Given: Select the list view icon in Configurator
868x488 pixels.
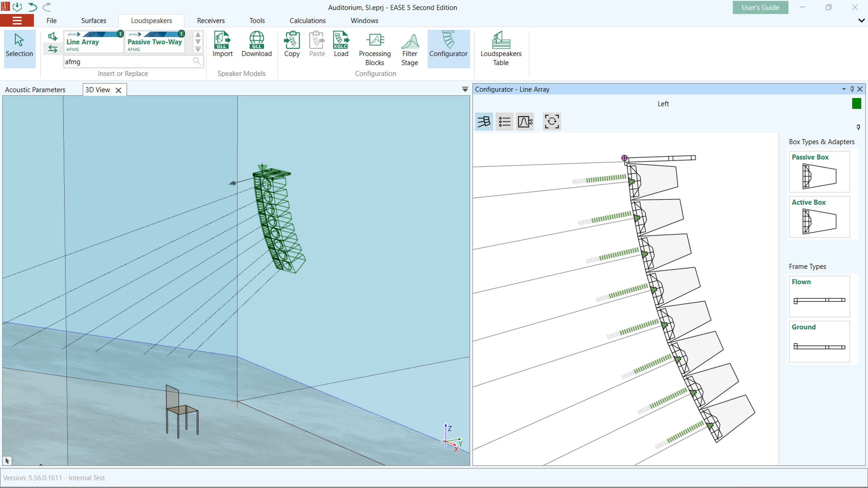Looking at the screenshot, I should tap(504, 121).
